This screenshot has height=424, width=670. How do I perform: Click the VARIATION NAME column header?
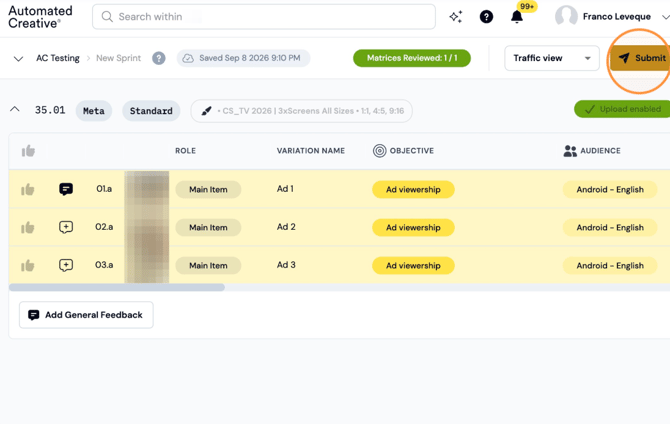tap(311, 151)
